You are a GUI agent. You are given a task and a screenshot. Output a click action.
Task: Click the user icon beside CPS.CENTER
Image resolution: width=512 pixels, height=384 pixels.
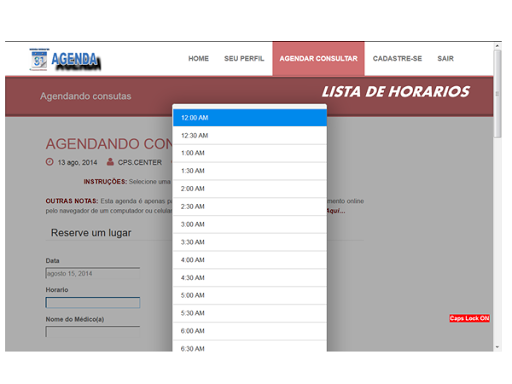110,162
